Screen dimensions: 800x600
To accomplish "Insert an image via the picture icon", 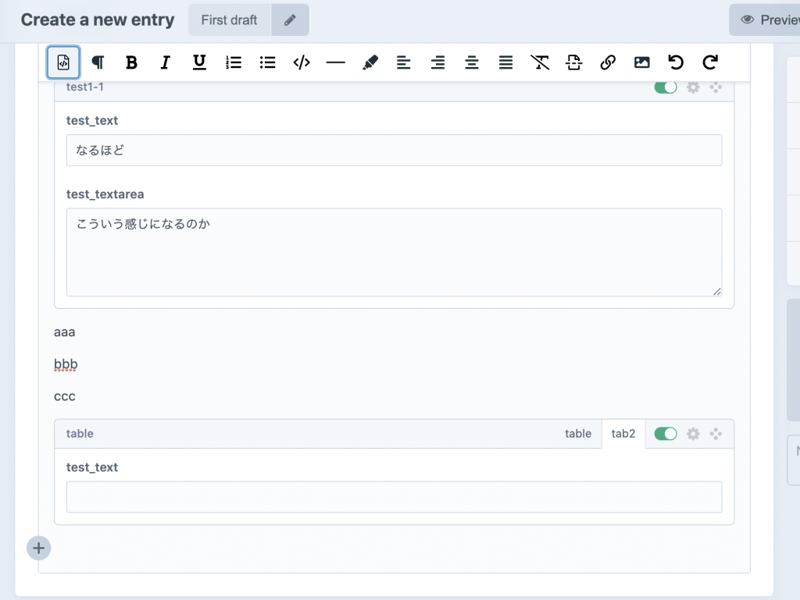I will coord(642,62).
